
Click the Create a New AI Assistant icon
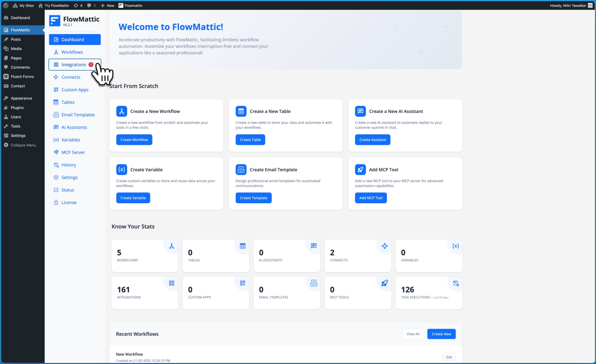pos(360,111)
